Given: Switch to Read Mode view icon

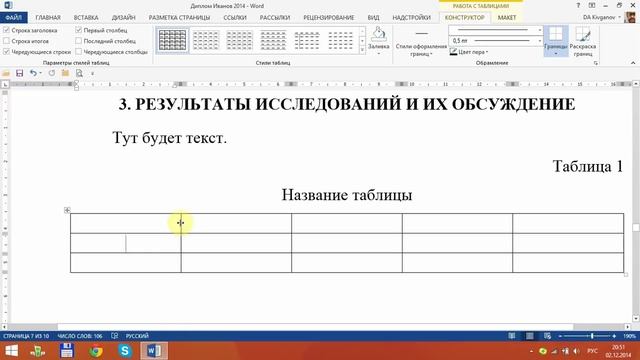Looking at the screenshot, I should (x=512, y=336).
